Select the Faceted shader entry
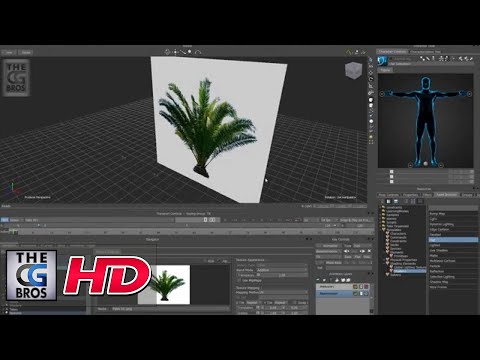 (x=453, y=235)
